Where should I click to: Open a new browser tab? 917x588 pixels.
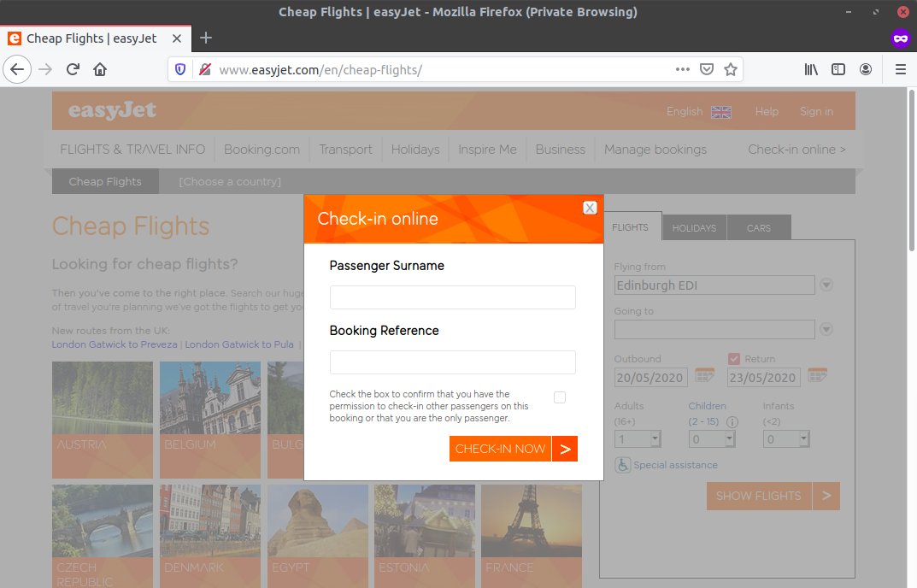tap(205, 38)
